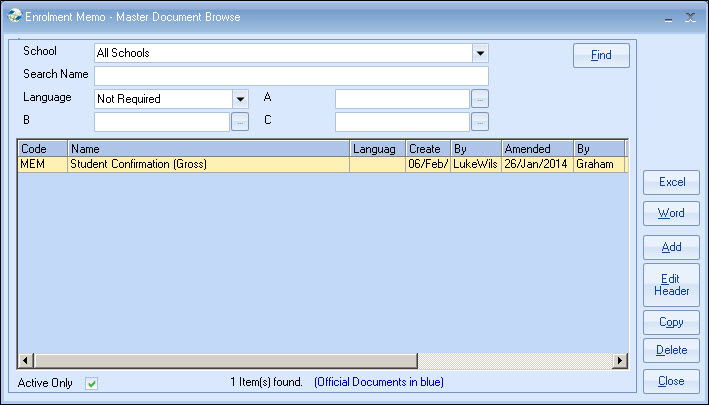Viewport: 709px width, 405px height.
Task: Click the Edit Header button
Action: [671, 285]
